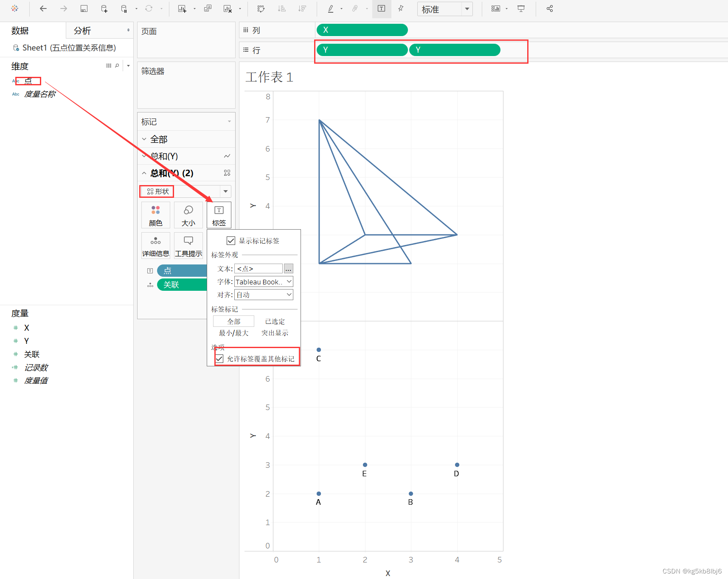The width and height of the screenshot is (728, 579).
Task: Click the second Y pill on rows shelf
Action: 455,50
